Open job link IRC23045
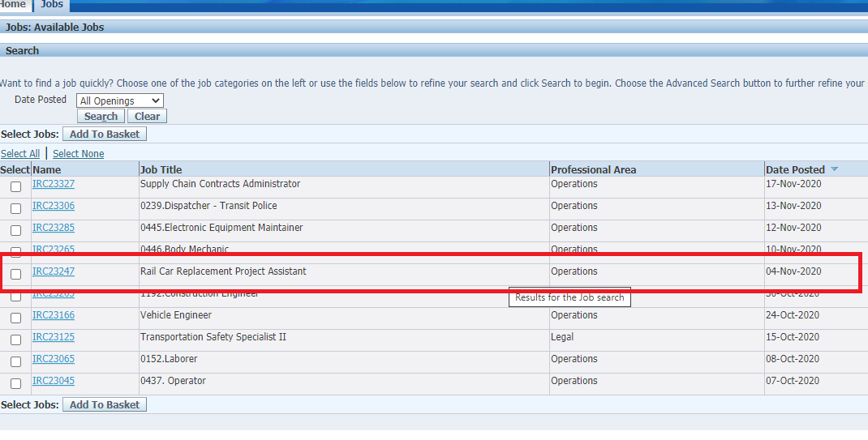This screenshot has width=868, height=440. click(54, 381)
